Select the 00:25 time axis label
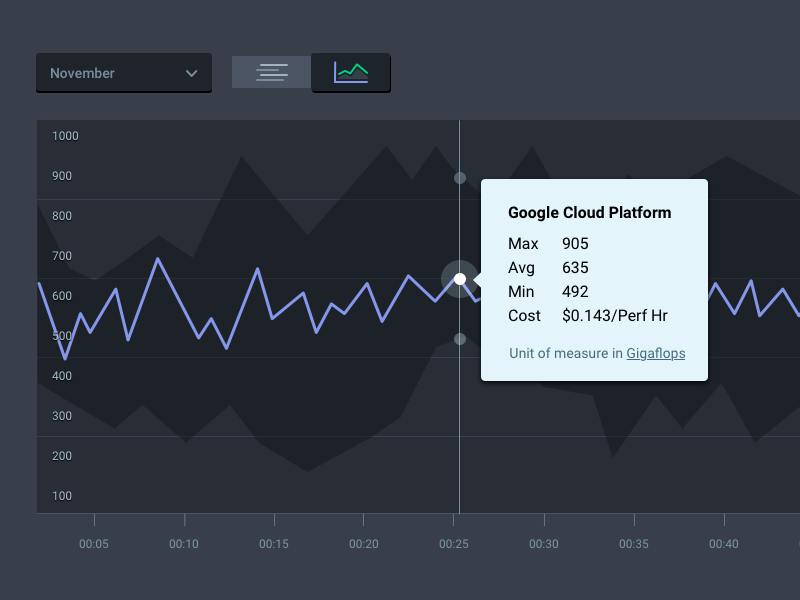 [x=454, y=544]
